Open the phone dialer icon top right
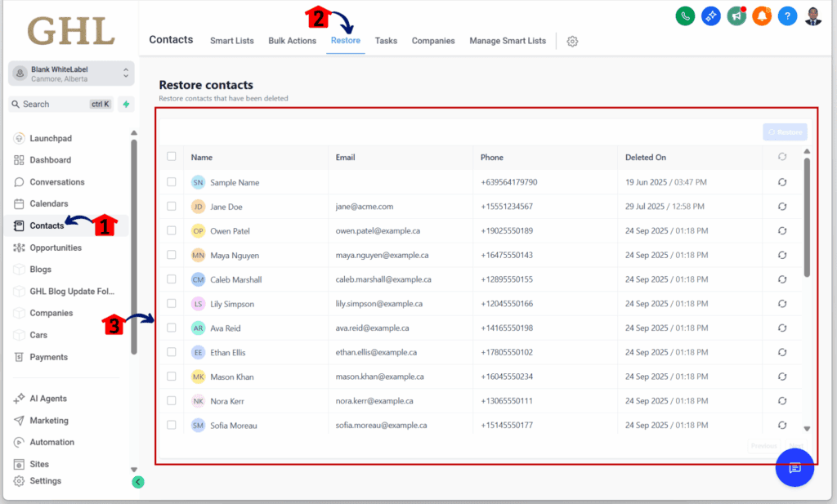 (x=685, y=16)
